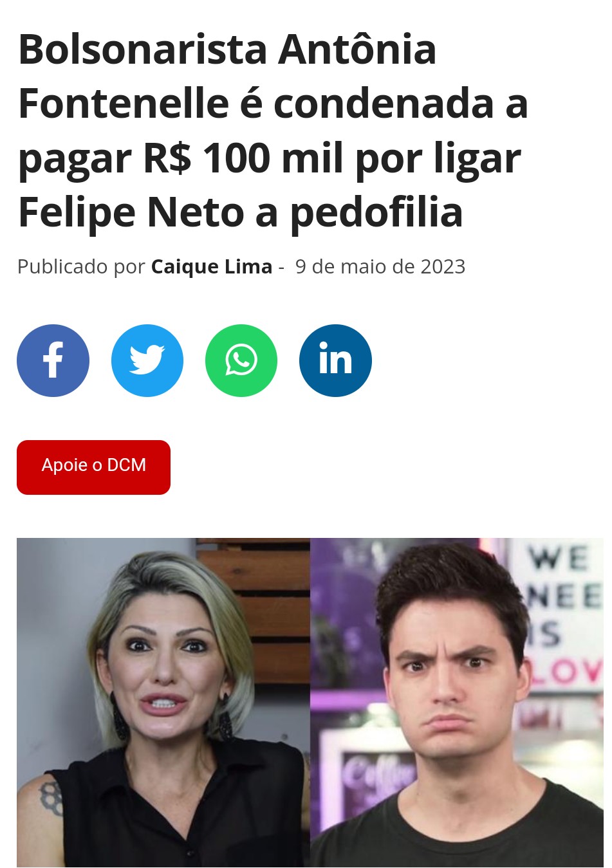612x868 pixels.
Task: Open author Caique Lima's page
Action: (212, 266)
